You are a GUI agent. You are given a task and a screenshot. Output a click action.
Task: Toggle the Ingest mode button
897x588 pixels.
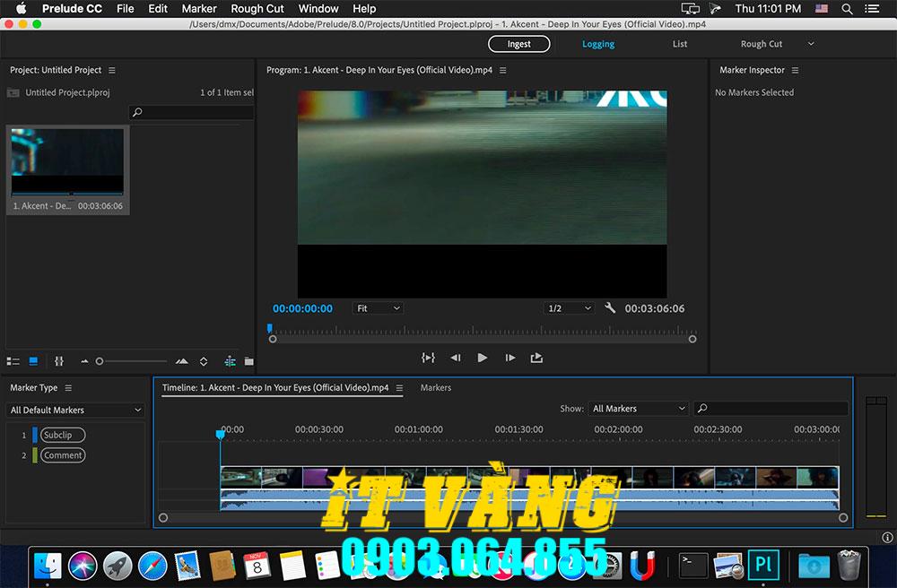point(518,43)
